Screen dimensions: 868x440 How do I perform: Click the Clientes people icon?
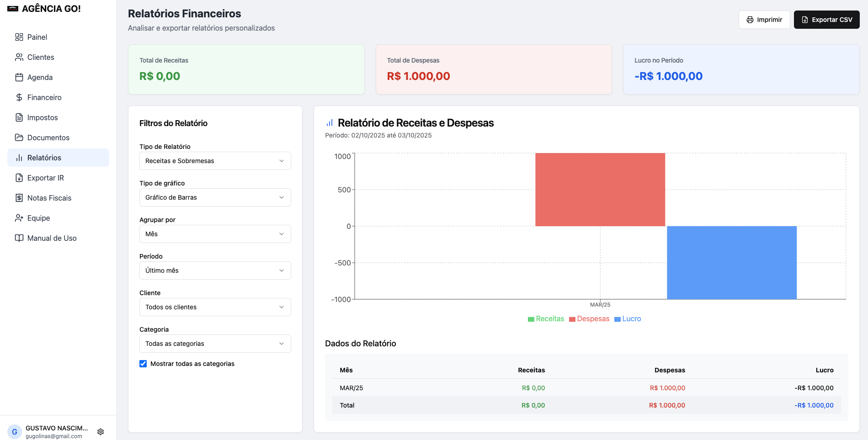pyautogui.click(x=19, y=57)
